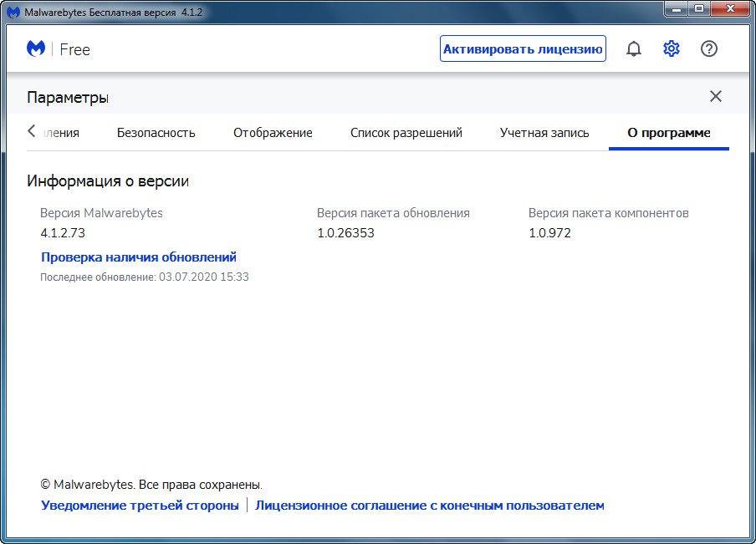Click the Free edition label
Image resolution: width=756 pixels, height=544 pixels.
[x=74, y=49]
